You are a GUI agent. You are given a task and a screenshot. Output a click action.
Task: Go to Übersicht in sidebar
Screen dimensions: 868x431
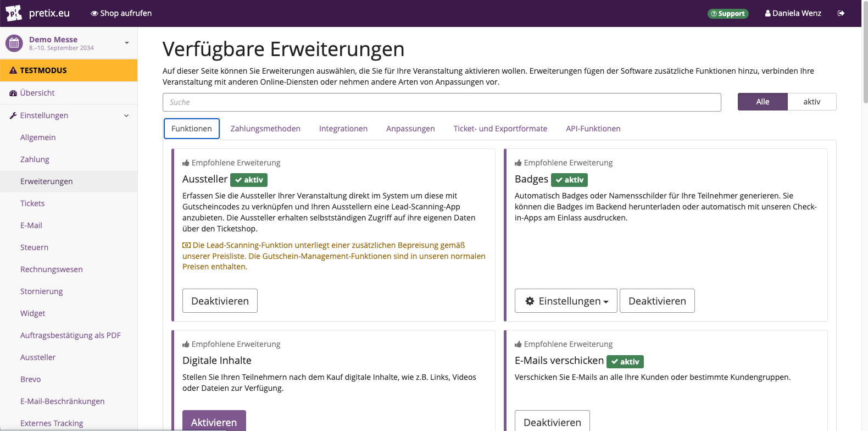(69, 93)
